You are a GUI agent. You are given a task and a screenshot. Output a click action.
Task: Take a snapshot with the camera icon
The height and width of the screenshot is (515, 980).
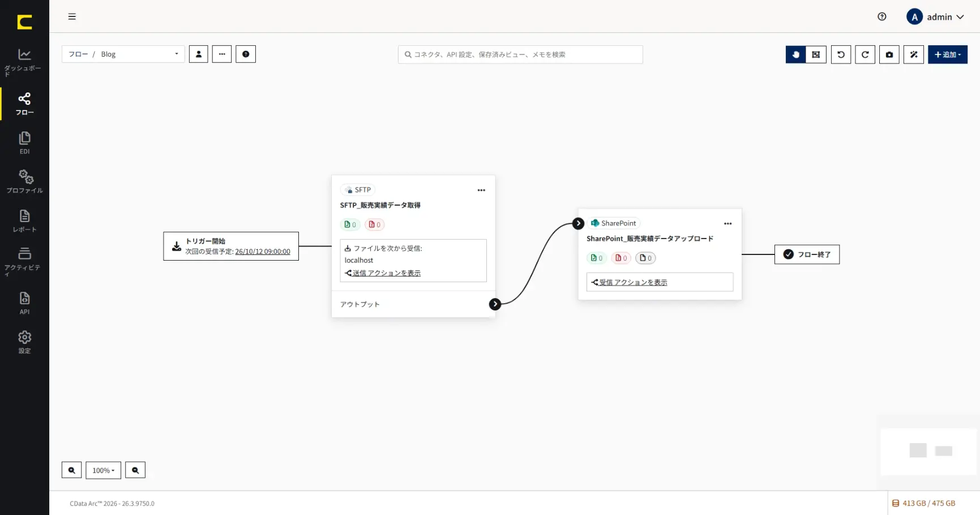[889, 54]
